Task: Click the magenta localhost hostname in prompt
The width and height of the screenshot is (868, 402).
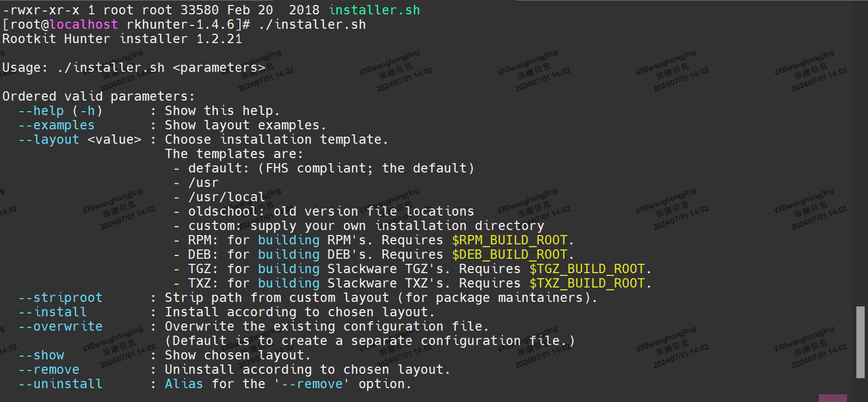Action: (x=84, y=25)
